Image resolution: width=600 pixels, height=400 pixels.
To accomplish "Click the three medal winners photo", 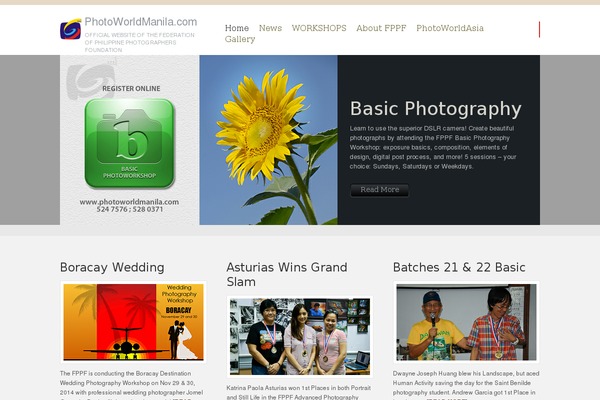I will pyautogui.click(x=300, y=336).
